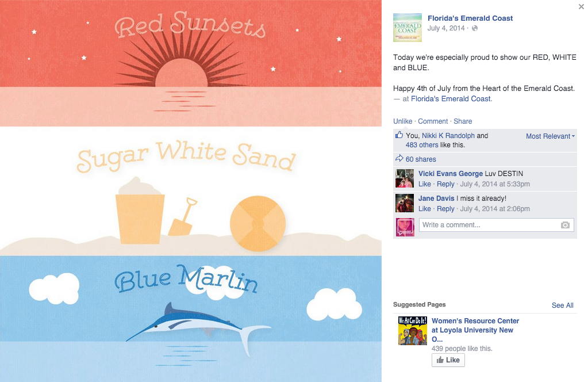The height and width of the screenshot is (382, 588).
Task: Open the Women's Resource Center page thumbnail
Action: click(413, 331)
